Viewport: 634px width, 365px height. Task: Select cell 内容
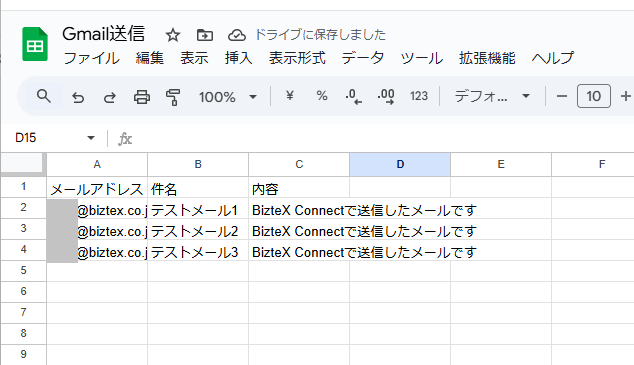(299, 187)
